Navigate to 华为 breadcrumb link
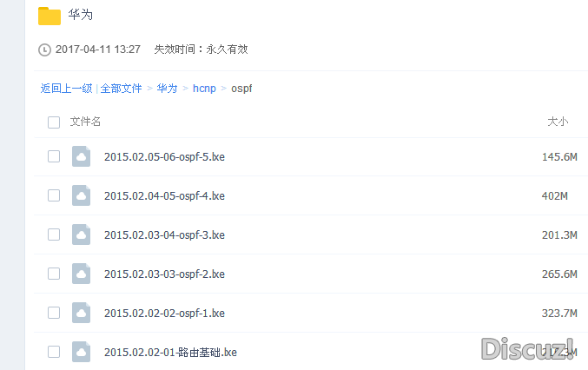 coord(167,89)
